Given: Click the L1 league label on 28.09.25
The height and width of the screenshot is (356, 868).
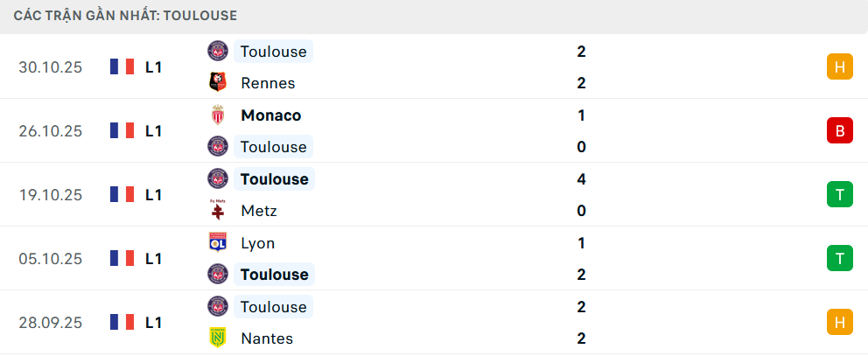Looking at the screenshot, I should (153, 323).
